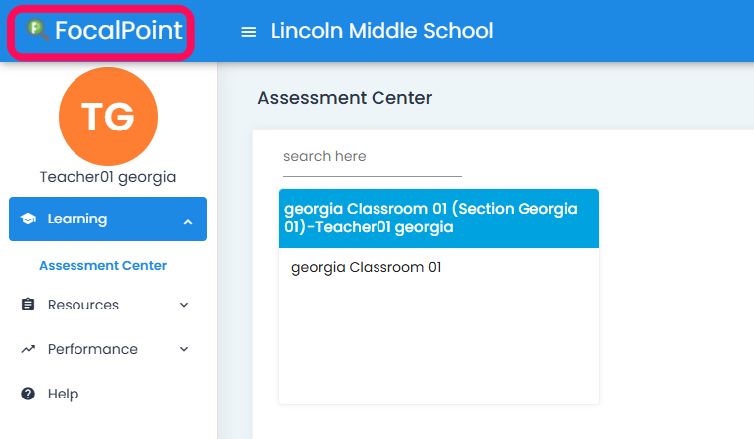Click the FocalPoint magnifier logo icon

[x=38, y=30]
